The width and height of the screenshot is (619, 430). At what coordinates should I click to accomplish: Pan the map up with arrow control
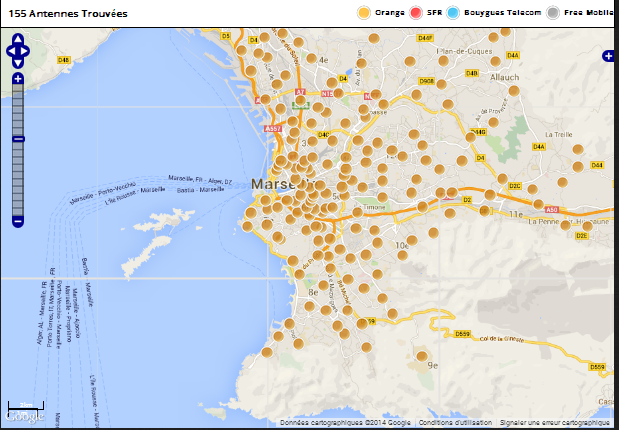coord(17,39)
